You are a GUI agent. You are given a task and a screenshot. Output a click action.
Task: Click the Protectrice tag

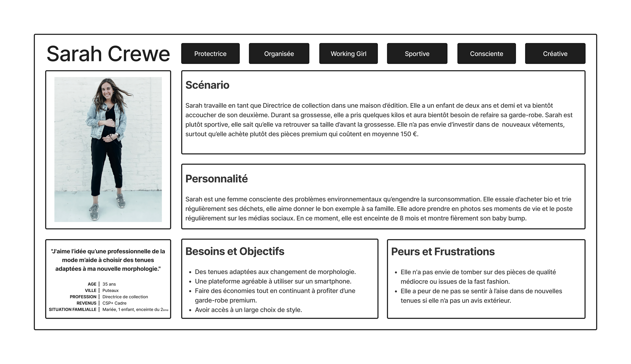[210, 53]
